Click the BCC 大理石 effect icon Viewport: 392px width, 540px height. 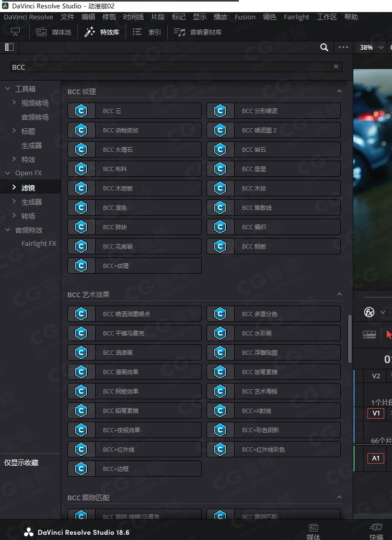pos(81,150)
